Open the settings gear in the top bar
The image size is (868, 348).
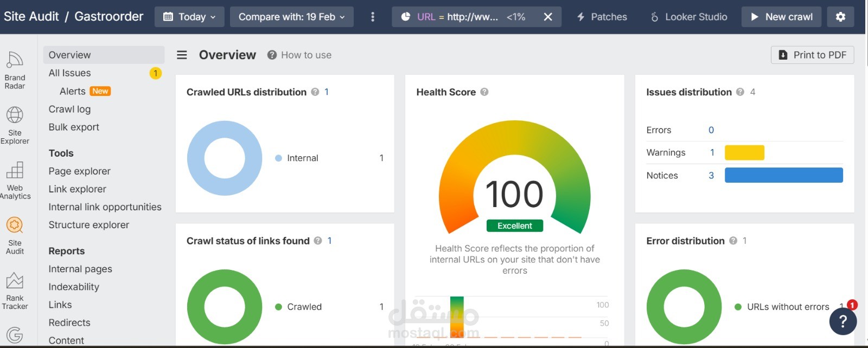click(x=840, y=17)
